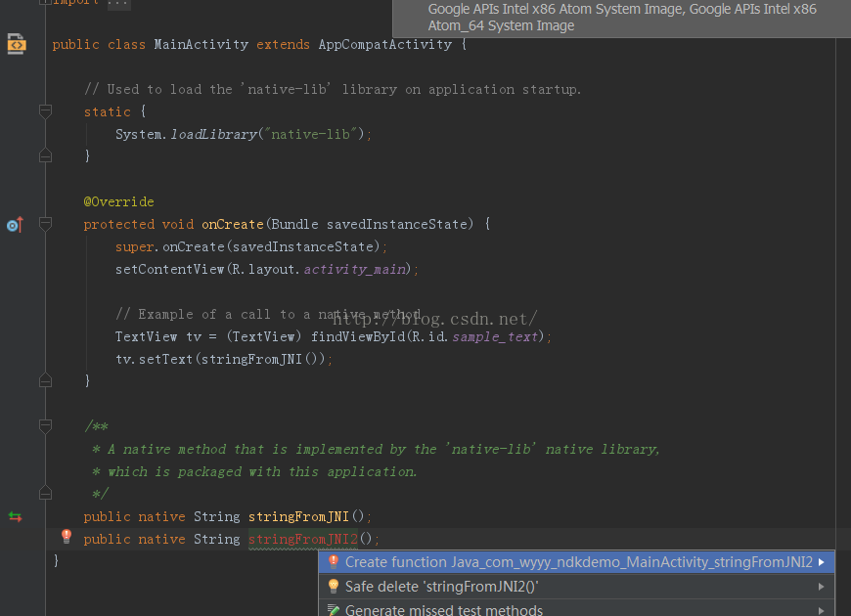Click pencil icon of Generate missed test methods
This screenshot has height=616, width=851.
tap(334, 610)
